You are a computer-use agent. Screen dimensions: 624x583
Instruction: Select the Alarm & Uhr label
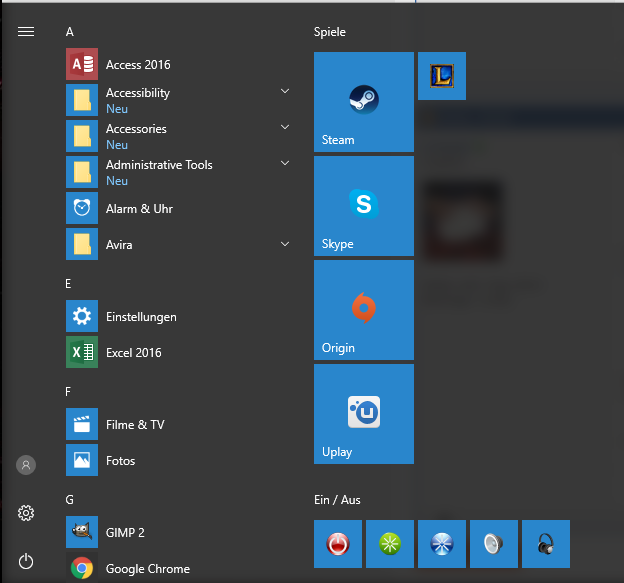coord(139,209)
